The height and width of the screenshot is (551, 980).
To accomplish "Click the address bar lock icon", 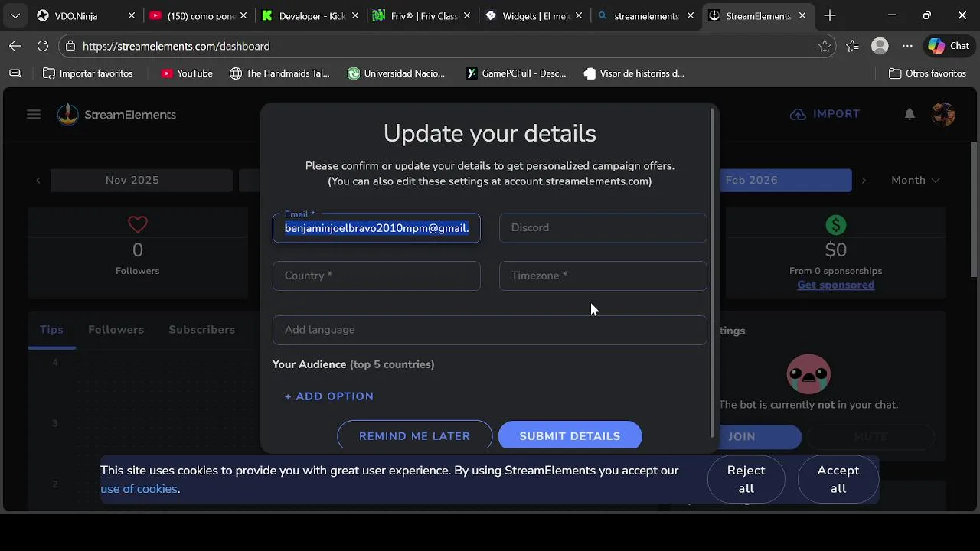I will coord(70,46).
